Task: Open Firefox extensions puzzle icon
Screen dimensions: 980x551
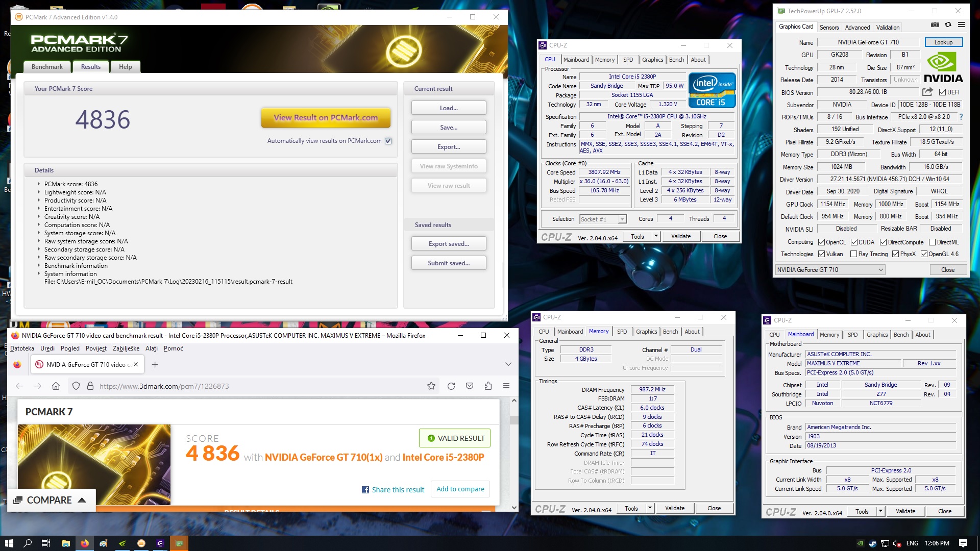Action: pyautogui.click(x=488, y=386)
